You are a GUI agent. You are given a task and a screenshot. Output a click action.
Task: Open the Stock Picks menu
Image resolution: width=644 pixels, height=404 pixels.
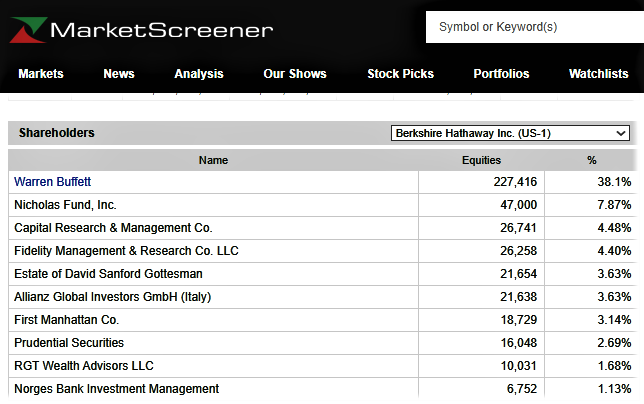[400, 73]
